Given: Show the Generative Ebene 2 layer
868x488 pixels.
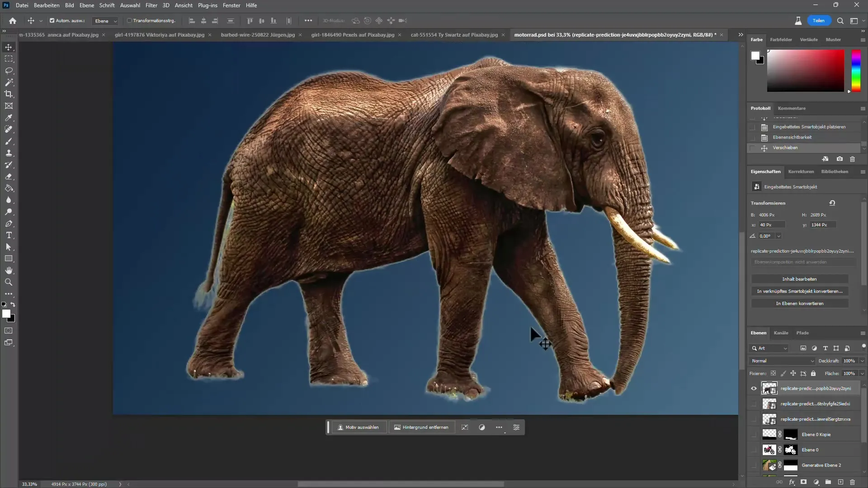Looking at the screenshot, I should (x=754, y=465).
